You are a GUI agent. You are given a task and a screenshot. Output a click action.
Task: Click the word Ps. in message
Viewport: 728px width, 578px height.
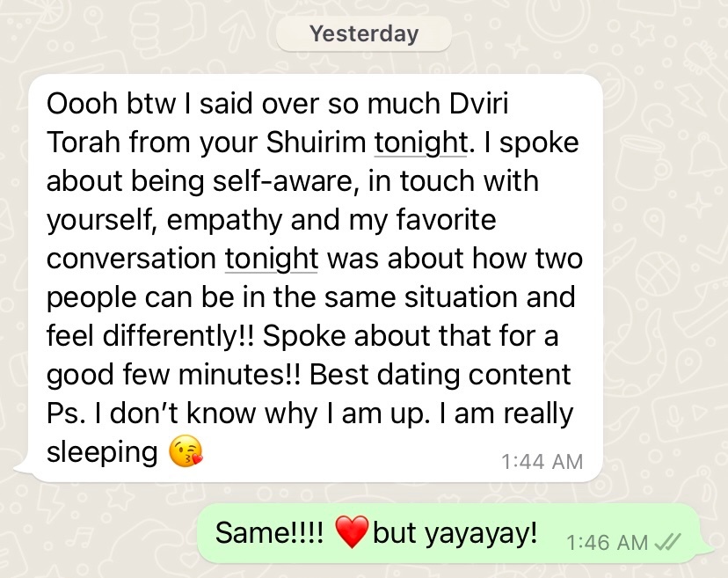pyautogui.click(x=66, y=413)
